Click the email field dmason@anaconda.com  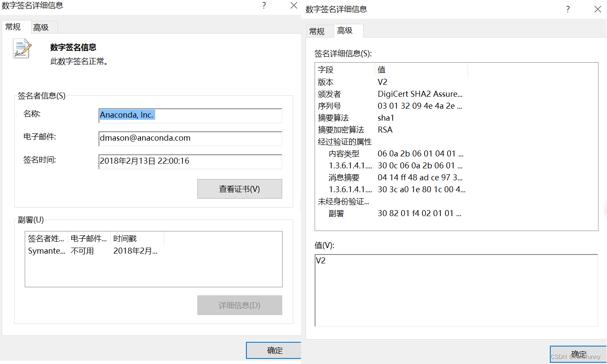pos(190,139)
